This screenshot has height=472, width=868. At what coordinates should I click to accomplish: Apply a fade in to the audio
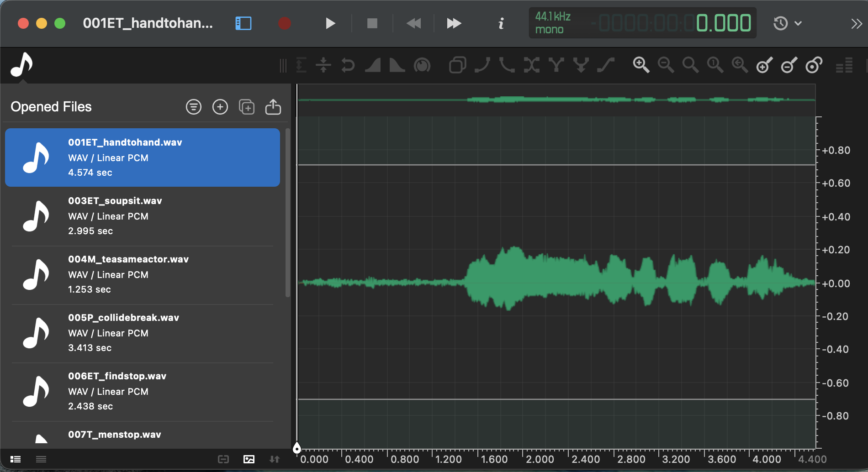click(x=373, y=65)
